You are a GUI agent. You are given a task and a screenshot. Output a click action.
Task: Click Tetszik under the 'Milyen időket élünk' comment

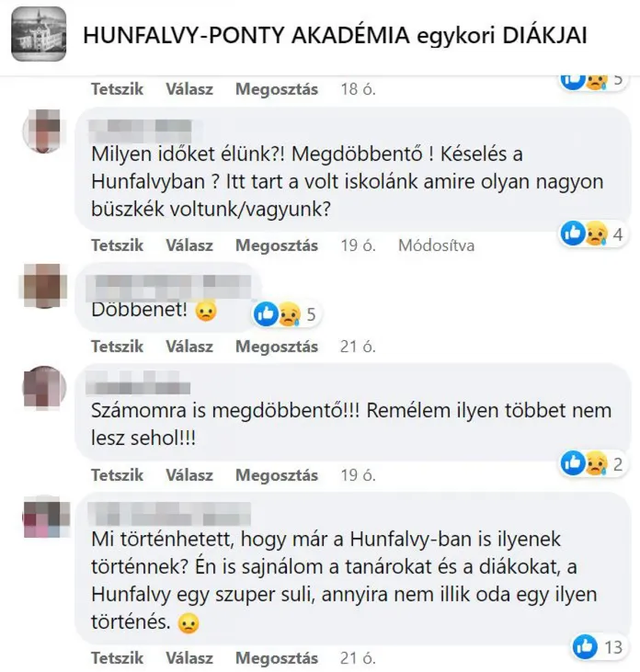pos(118,245)
